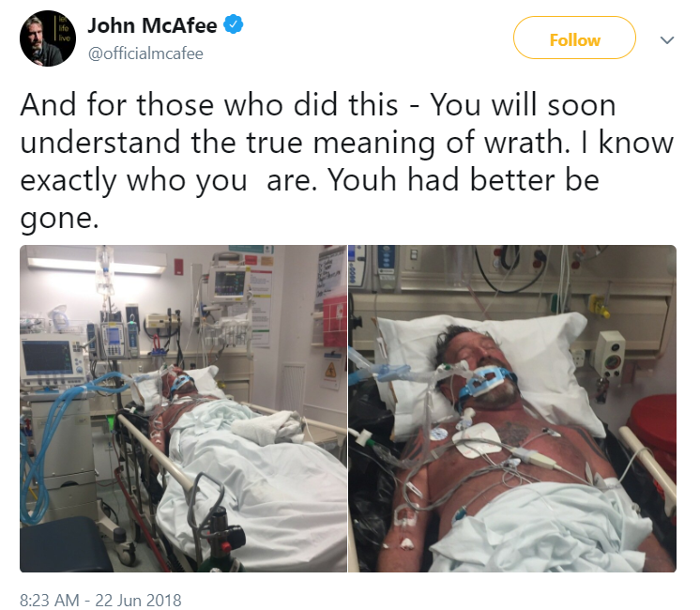This screenshot has height=610, width=700.
Task: Click the "let life live" text in avatar
Action: (64, 28)
